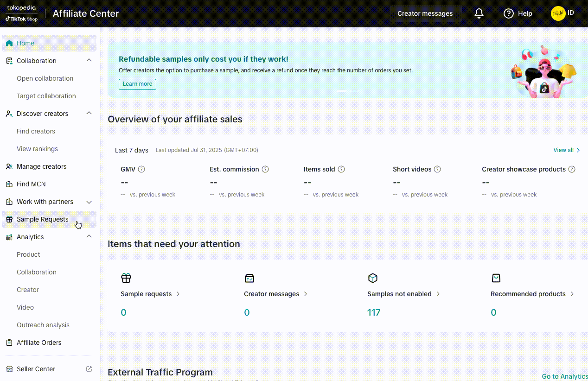Select Find creators in sidebar
Viewport: 588px width, 381px height.
[x=36, y=131]
